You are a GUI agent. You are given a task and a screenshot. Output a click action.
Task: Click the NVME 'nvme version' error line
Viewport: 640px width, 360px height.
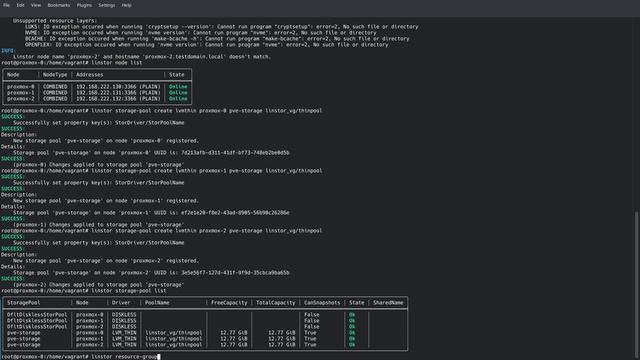[200, 33]
